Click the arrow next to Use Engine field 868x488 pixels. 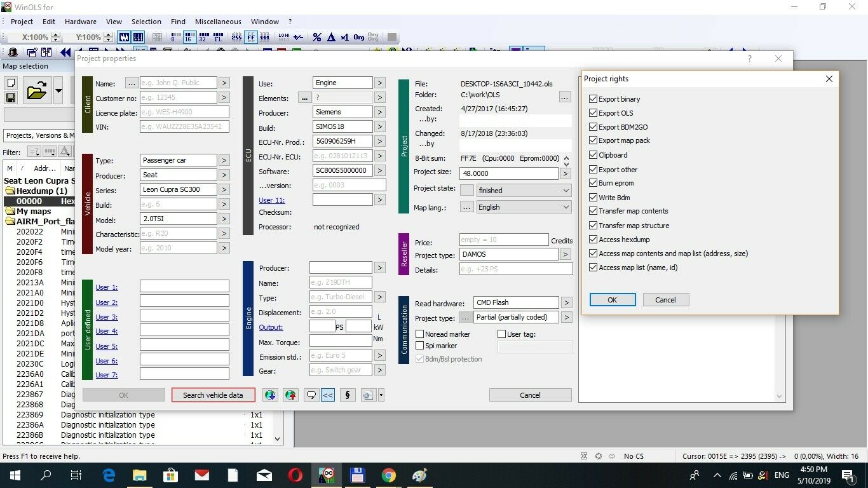pos(379,83)
